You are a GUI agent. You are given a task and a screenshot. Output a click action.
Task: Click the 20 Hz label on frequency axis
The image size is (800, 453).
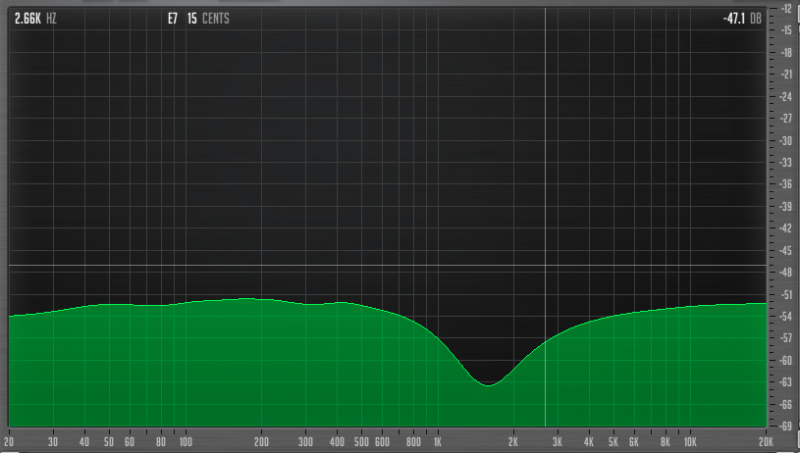9,441
